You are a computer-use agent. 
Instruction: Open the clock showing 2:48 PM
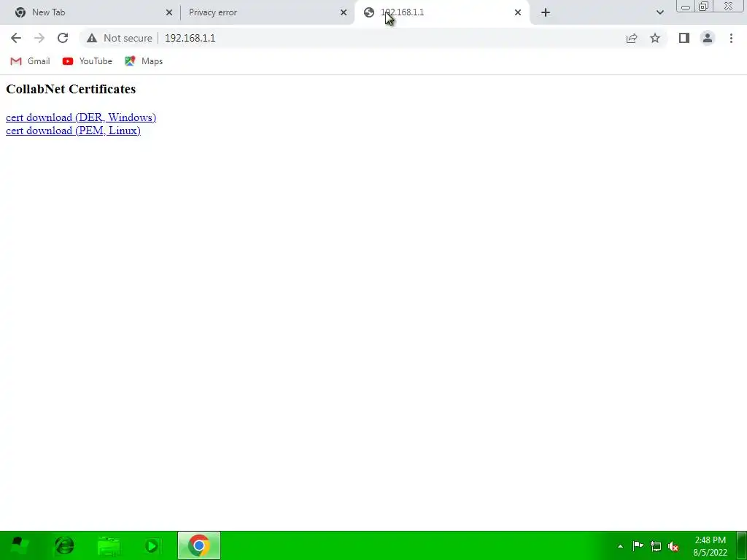click(x=710, y=546)
